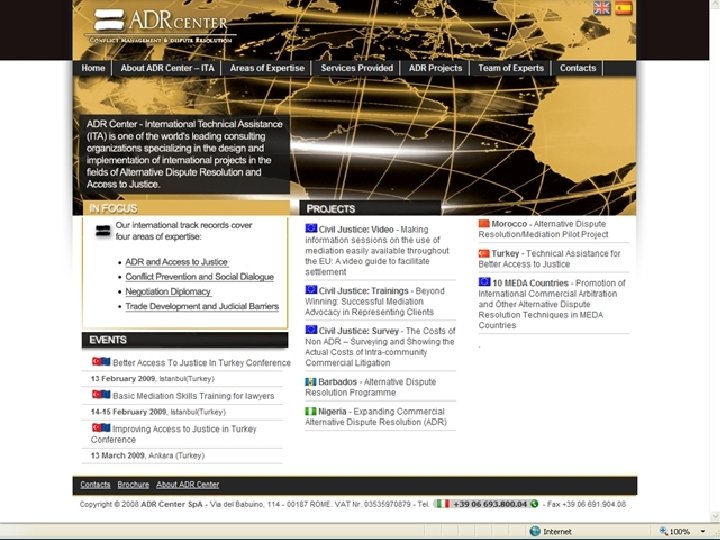Open Basic Mediation Skills Training for lawyers
The width and height of the screenshot is (720, 540).
[x=193, y=396]
